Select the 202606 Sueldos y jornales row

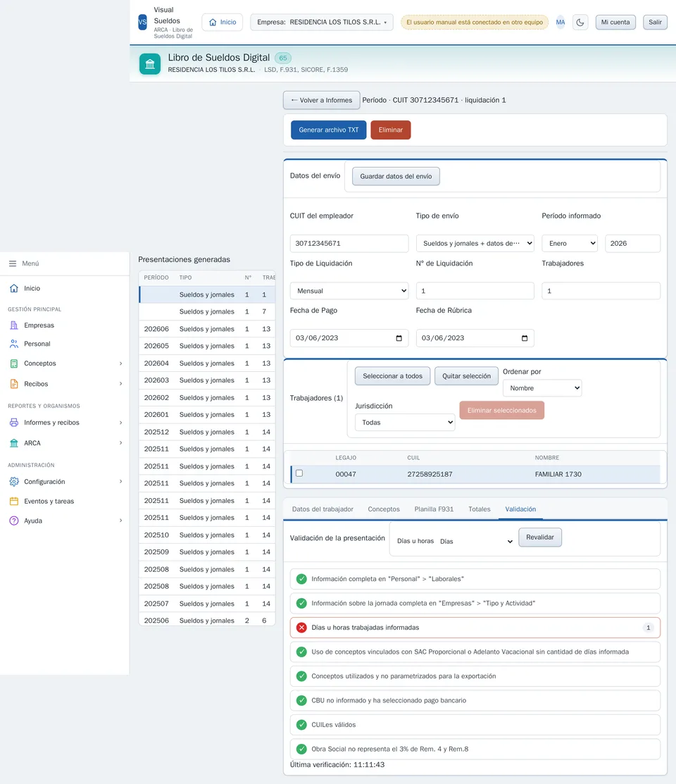[207, 329]
